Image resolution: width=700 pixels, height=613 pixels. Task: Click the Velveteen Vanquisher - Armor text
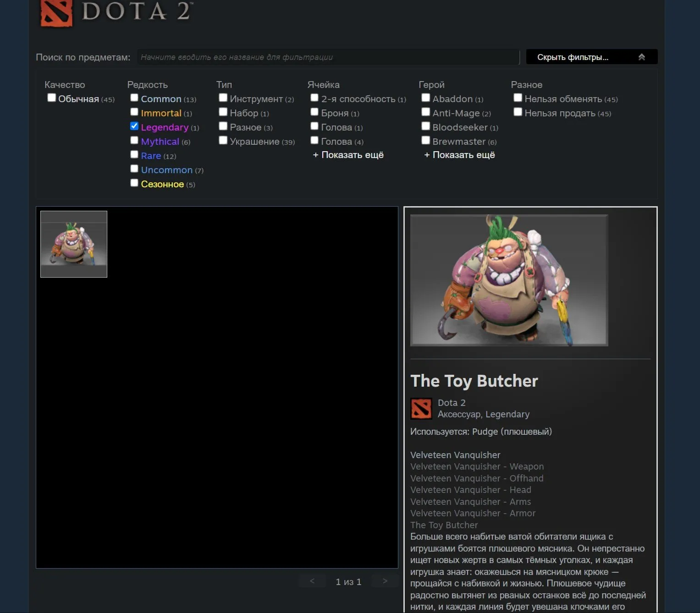click(x=473, y=513)
